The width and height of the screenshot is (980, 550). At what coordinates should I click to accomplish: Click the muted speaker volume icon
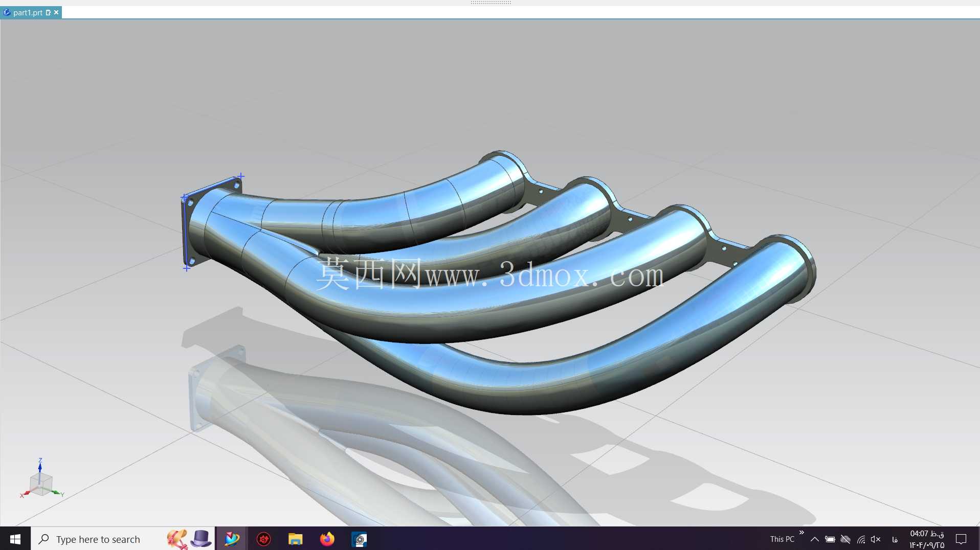[x=876, y=539]
